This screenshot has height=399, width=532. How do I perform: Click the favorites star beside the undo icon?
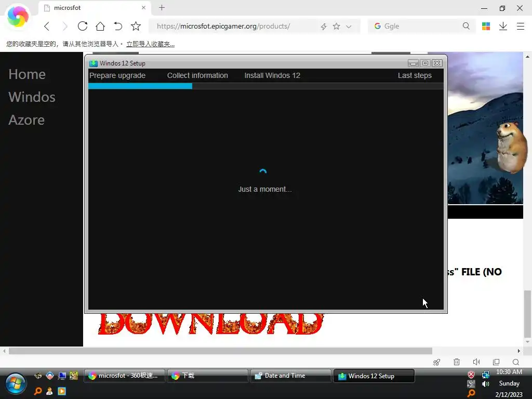[x=136, y=26]
